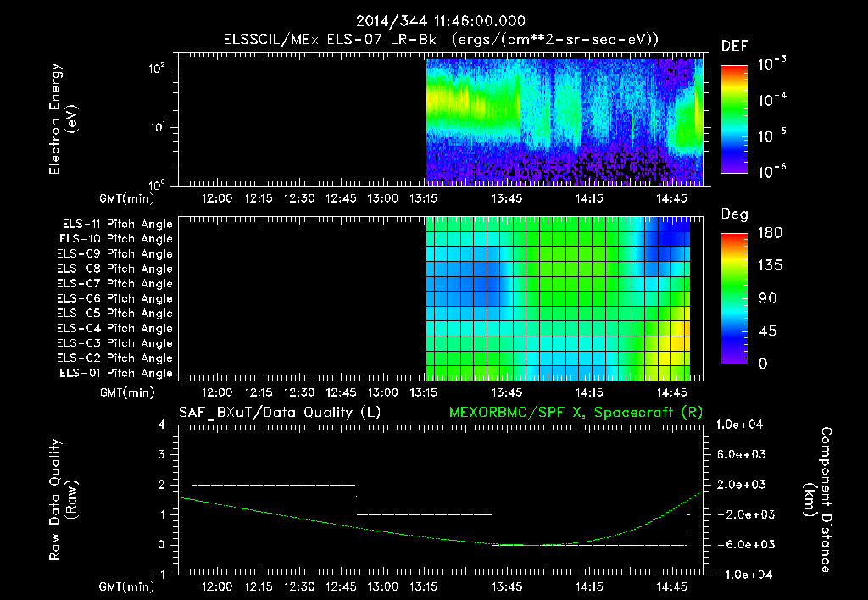Click the 45 degree scale value
Viewport: 868px width, 600px height.
tap(767, 331)
